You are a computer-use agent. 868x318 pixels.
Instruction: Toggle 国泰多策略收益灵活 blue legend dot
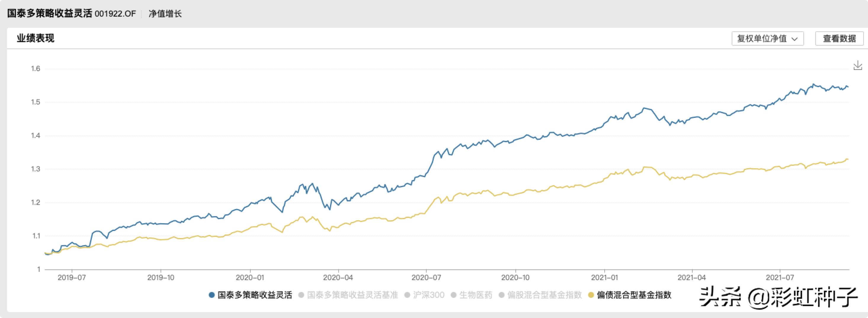pyautogui.click(x=212, y=295)
